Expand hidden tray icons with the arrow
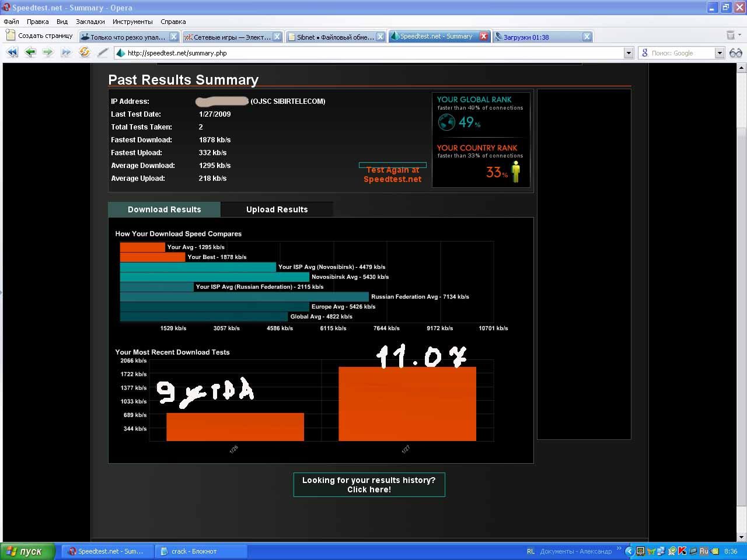This screenshot has width=747, height=560. pos(629,551)
